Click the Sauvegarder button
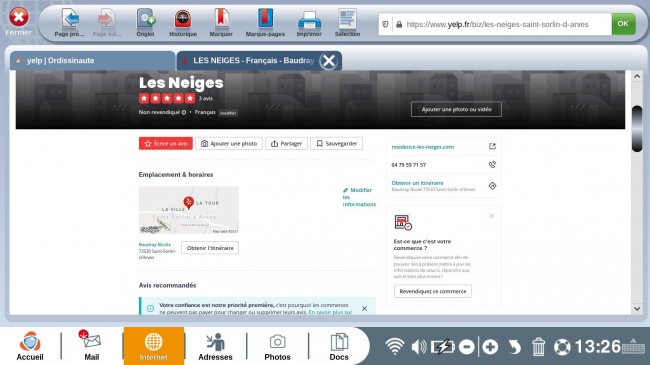This screenshot has width=650, height=365. (x=337, y=144)
